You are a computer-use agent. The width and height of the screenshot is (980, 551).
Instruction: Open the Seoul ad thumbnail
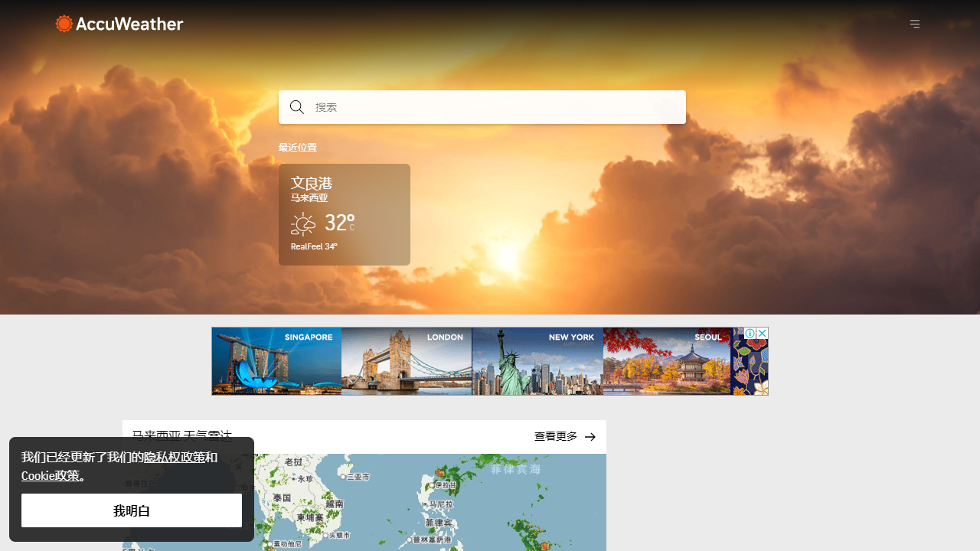click(667, 361)
